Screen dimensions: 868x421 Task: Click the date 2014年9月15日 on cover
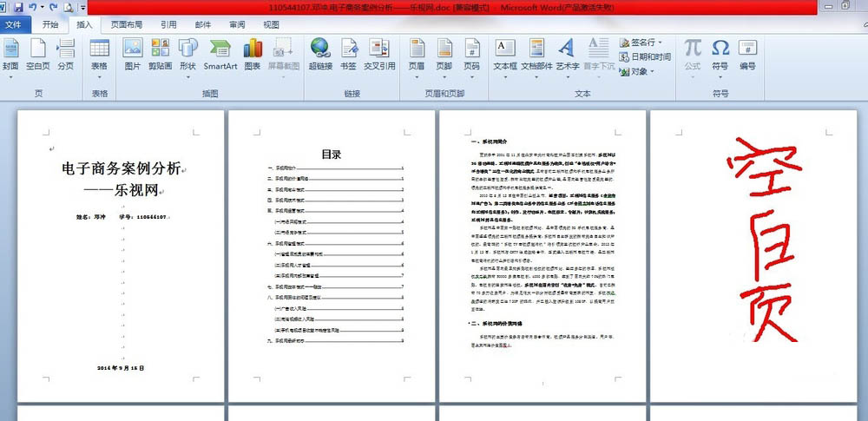(x=121, y=368)
